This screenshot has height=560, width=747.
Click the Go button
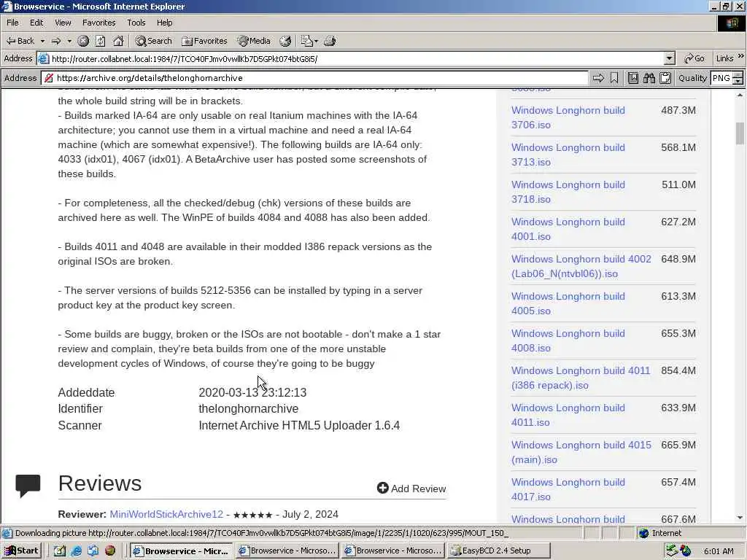click(694, 58)
